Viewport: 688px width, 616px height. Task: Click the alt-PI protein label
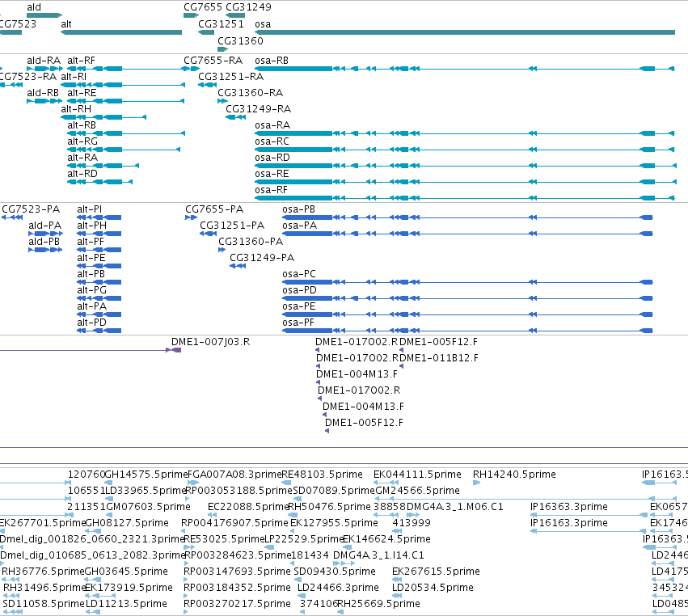pyautogui.click(x=89, y=209)
